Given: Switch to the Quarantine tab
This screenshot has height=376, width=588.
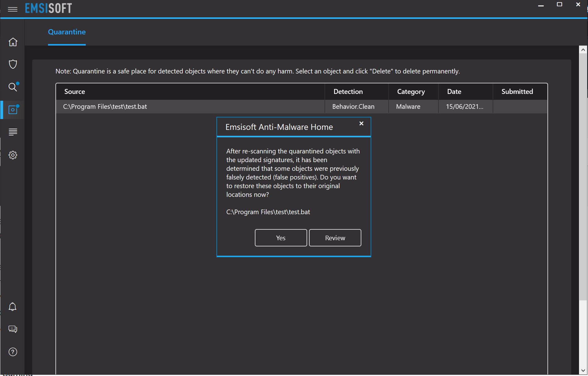Looking at the screenshot, I should (67, 32).
